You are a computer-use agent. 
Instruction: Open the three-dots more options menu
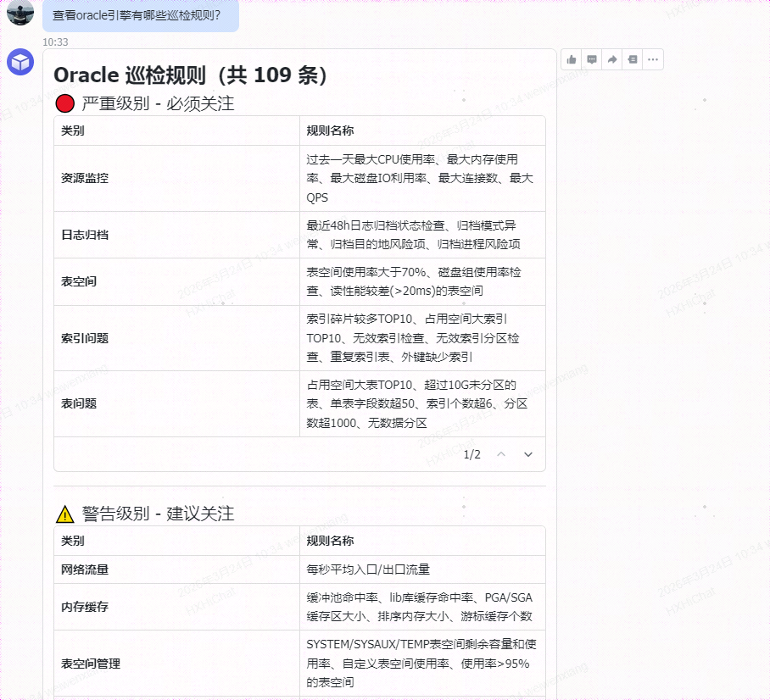653,59
